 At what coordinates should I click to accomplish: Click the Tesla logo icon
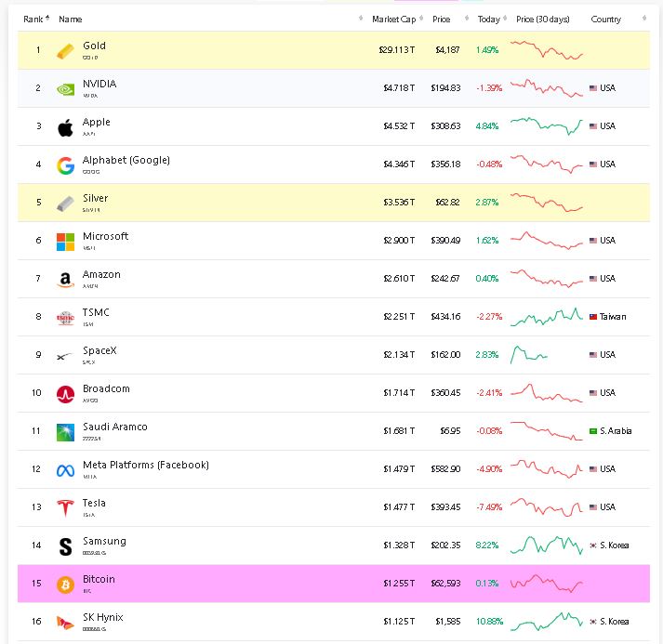point(65,508)
